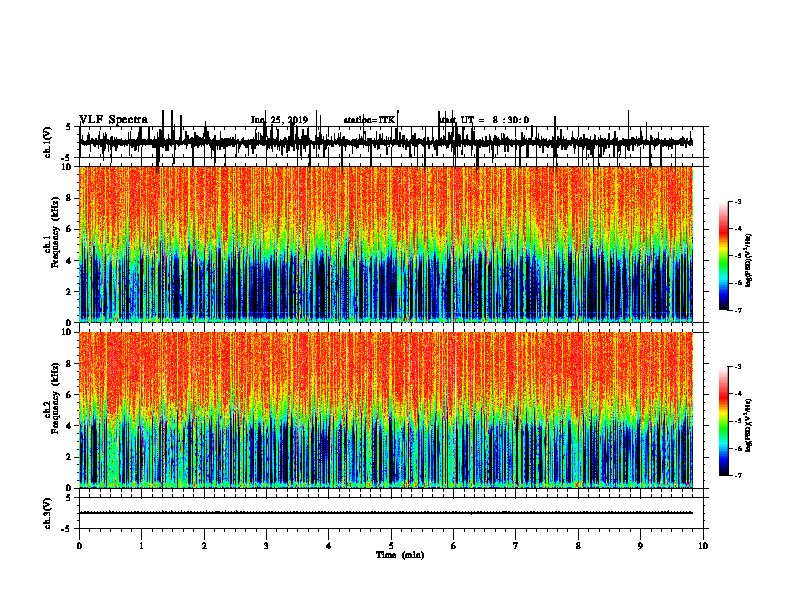Click the flat ch.3 waveform trace
Screen dimensions: 792x612
[x=386, y=513]
